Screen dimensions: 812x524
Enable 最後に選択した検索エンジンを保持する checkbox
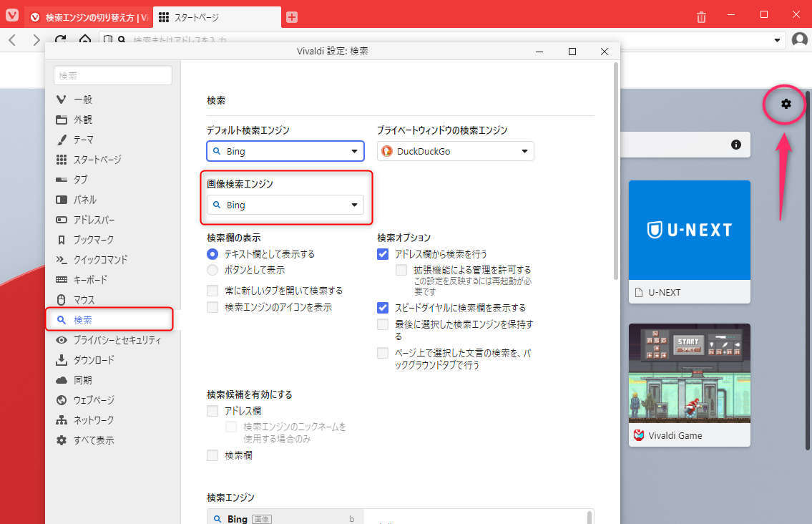(x=383, y=324)
